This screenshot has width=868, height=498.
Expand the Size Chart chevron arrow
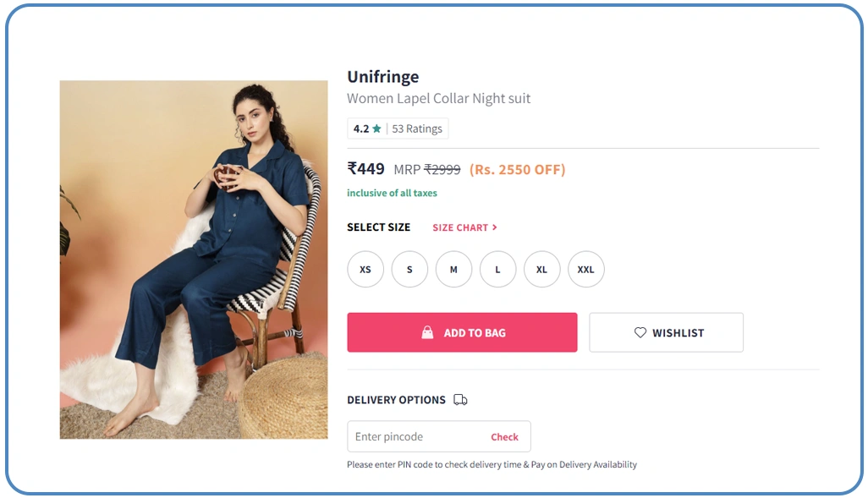tap(495, 227)
